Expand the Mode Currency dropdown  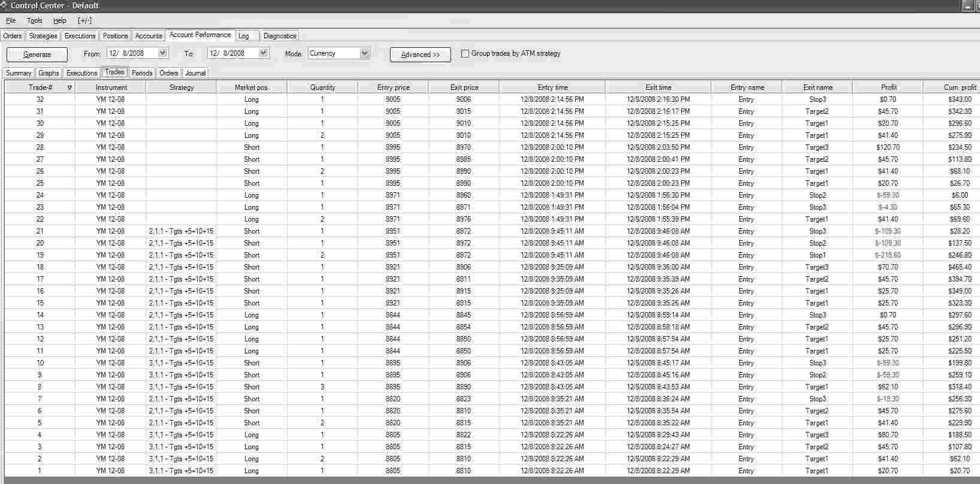pos(364,53)
